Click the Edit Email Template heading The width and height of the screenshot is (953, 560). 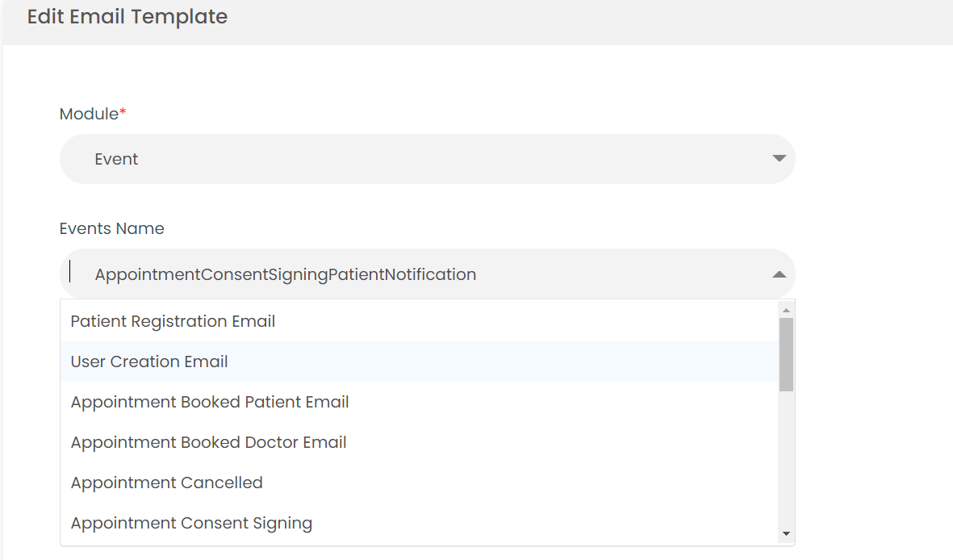pyautogui.click(x=127, y=17)
